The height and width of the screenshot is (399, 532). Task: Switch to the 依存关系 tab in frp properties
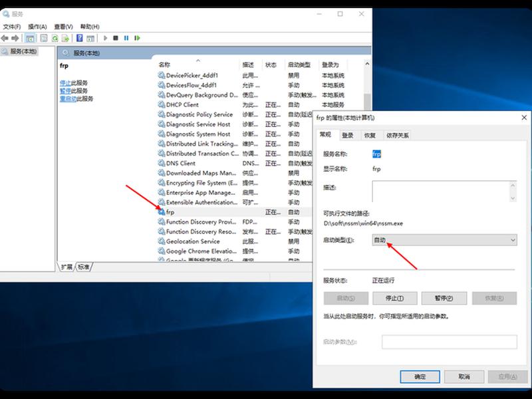pyautogui.click(x=397, y=136)
